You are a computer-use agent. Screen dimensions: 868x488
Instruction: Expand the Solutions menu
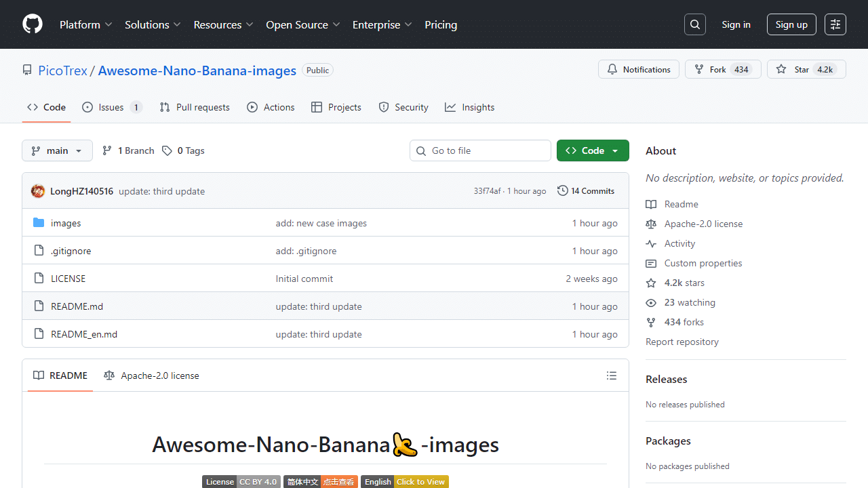[x=153, y=24]
